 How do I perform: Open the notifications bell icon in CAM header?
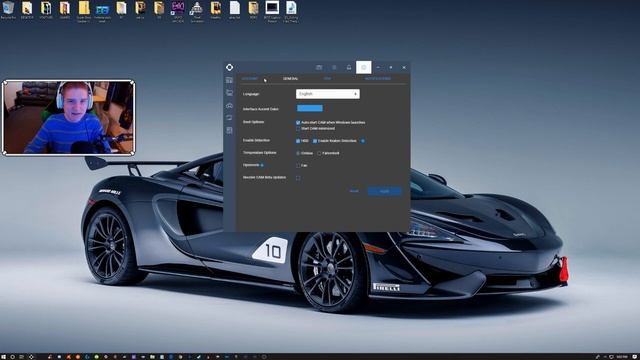[x=349, y=67]
